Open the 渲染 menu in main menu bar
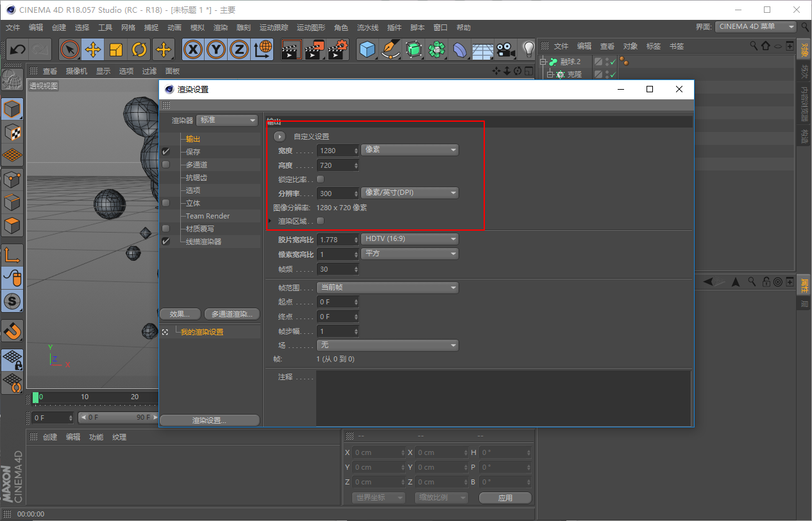Image resolution: width=812 pixels, height=521 pixels. (221, 28)
